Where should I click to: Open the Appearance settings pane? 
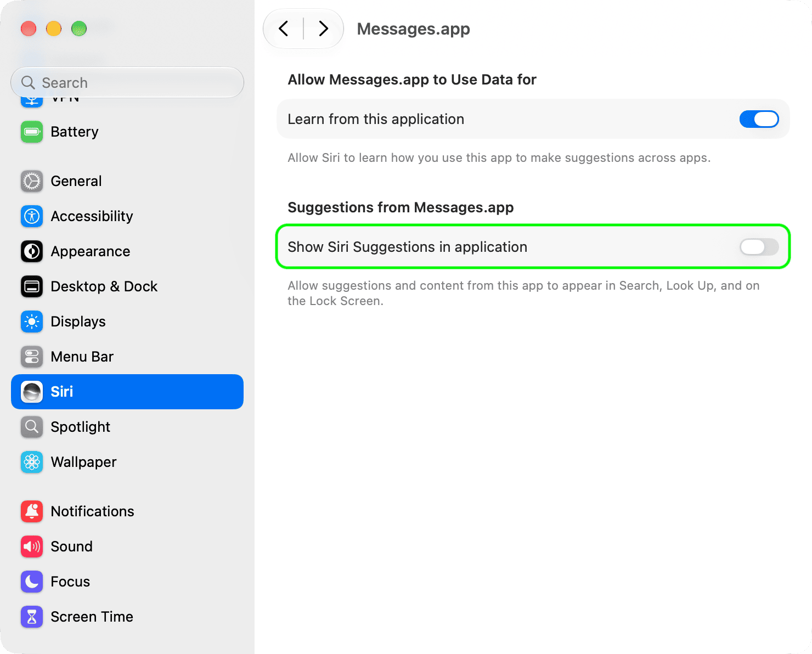coord(127,251)
